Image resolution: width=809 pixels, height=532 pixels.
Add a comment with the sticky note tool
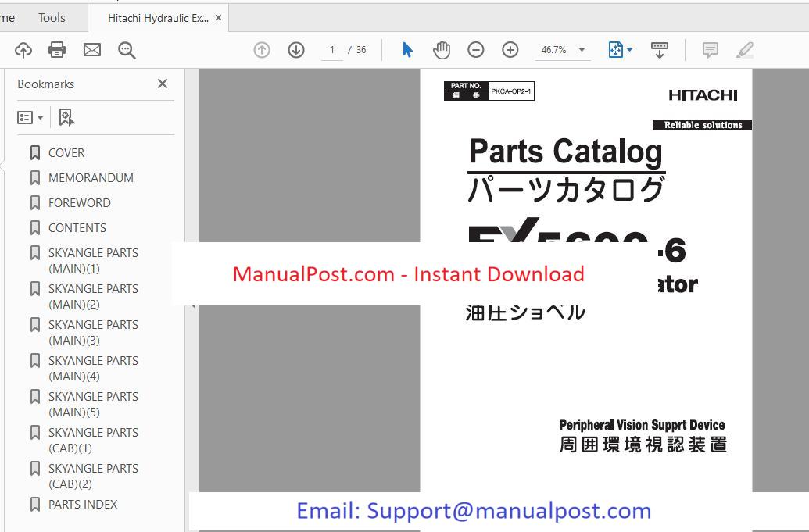[x=710, y=50]
